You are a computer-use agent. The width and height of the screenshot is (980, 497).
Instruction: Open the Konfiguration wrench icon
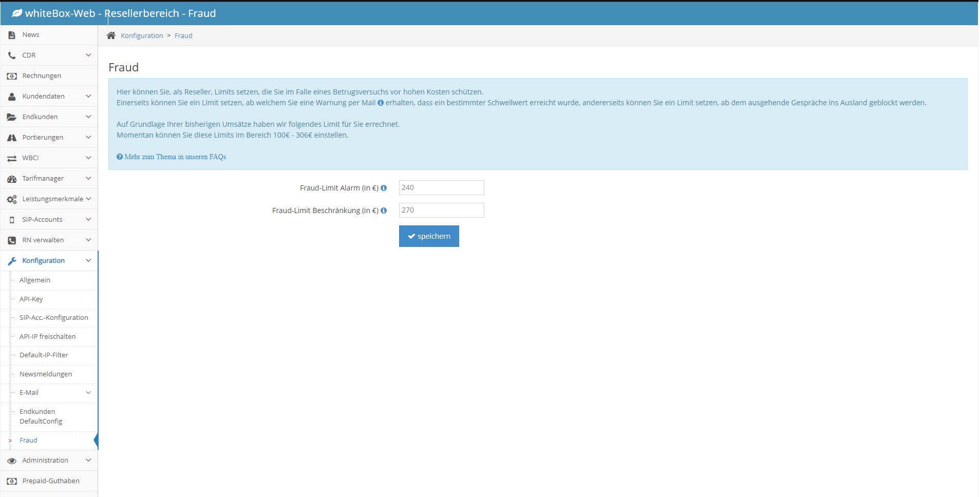(11, 260)
